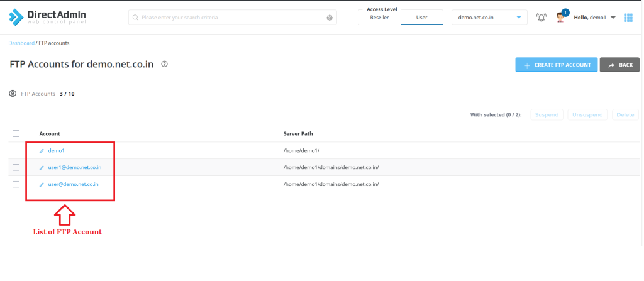Switch to Reseller access level
This screenshot has height=281, width=644.
379,18
